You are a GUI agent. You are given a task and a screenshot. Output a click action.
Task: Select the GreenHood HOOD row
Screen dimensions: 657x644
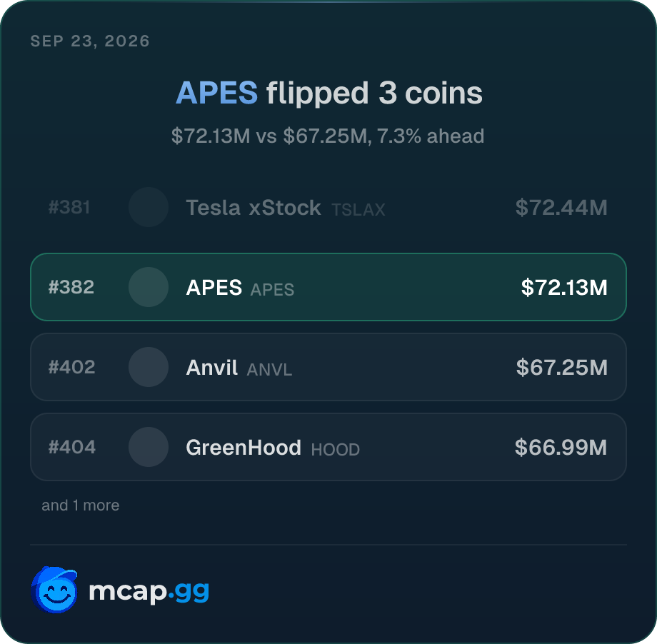coord(328,447)
